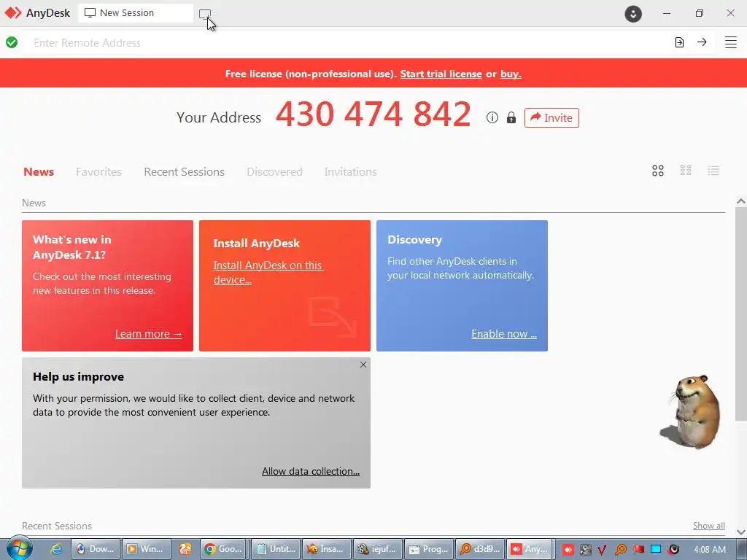Select the list view icon
This screenshot has width=747, height=560.
(x=713, y=171)
